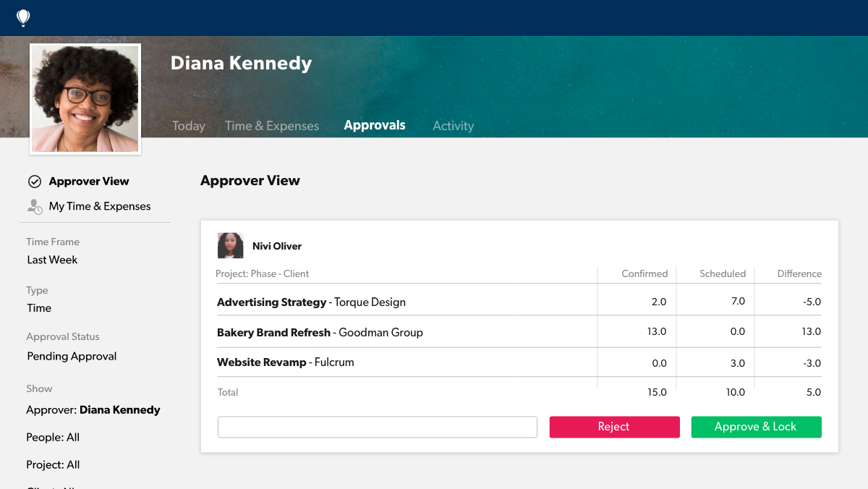Select the Advertising Strategy project row
The height and width of the screenshot is (489, 868).
(x=311, y=302)
